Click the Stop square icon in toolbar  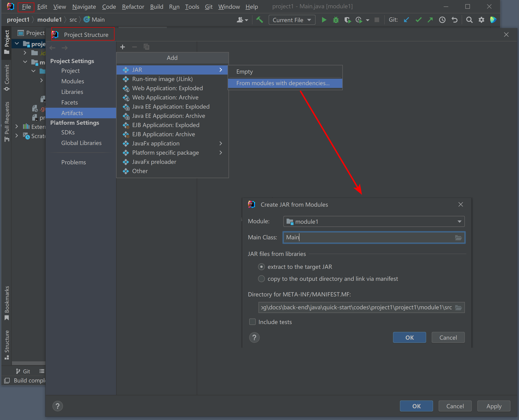(x=377, y=20)
